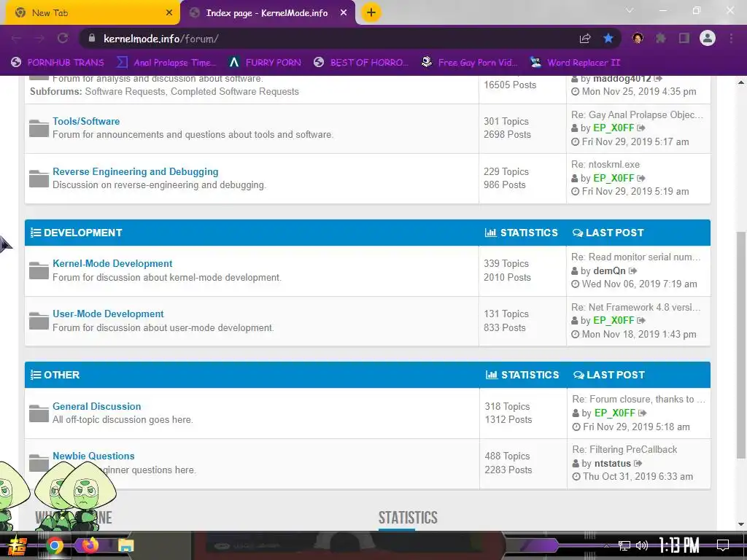Viewport: 747px width, 560px height.
Task: Close the New Tab tab
Action: click(x=169, y=13)
